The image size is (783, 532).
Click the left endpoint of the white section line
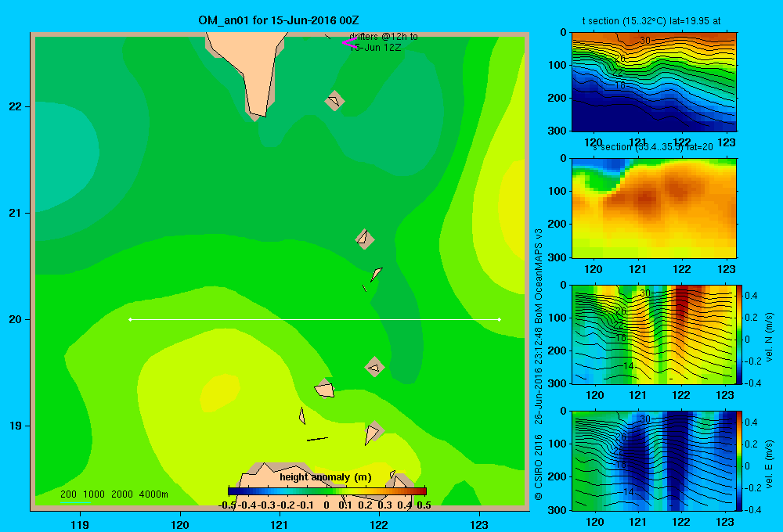tap(130, 319)
